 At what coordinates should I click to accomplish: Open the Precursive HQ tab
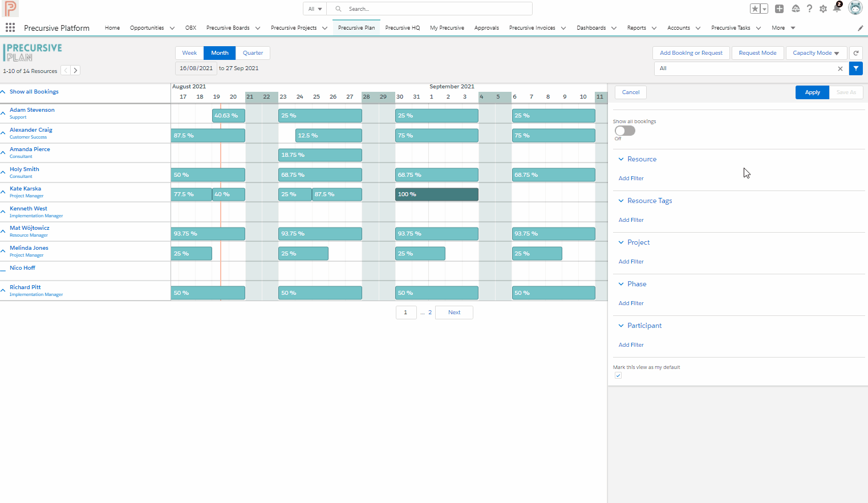point(403,28)
